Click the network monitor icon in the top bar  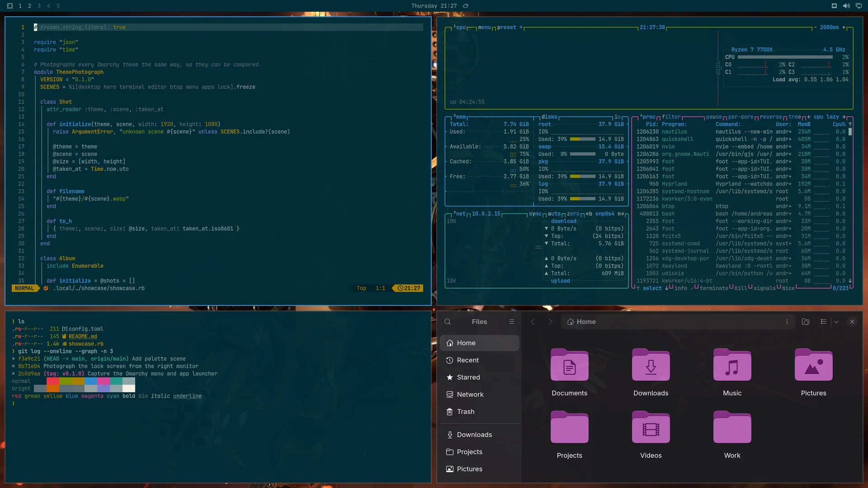(859, 6)
